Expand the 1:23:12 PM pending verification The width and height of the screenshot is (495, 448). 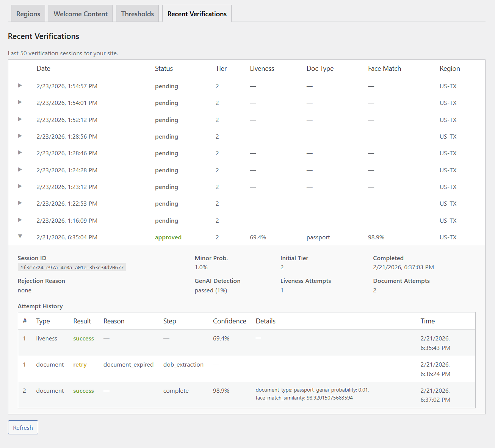20,187
